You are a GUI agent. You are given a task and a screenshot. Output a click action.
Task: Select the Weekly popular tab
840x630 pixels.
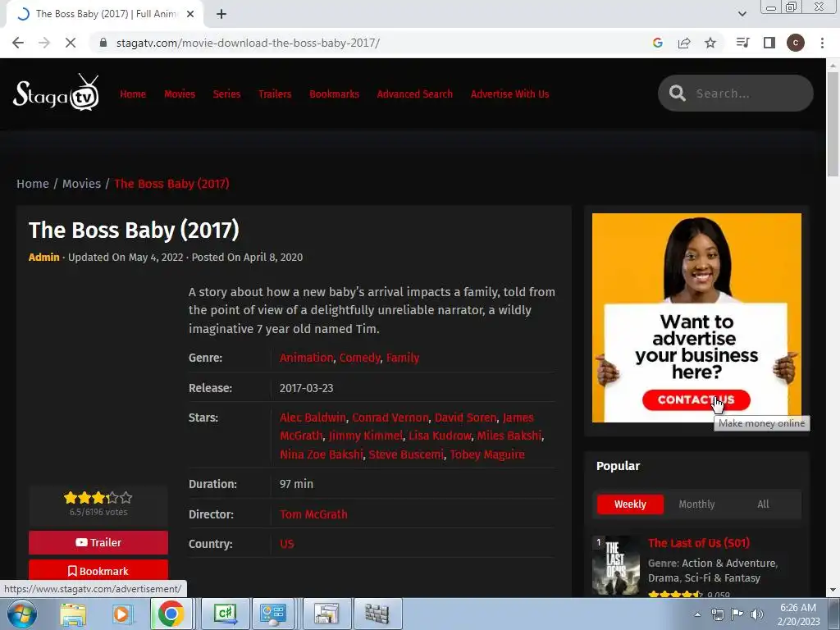tap(630, 504)
